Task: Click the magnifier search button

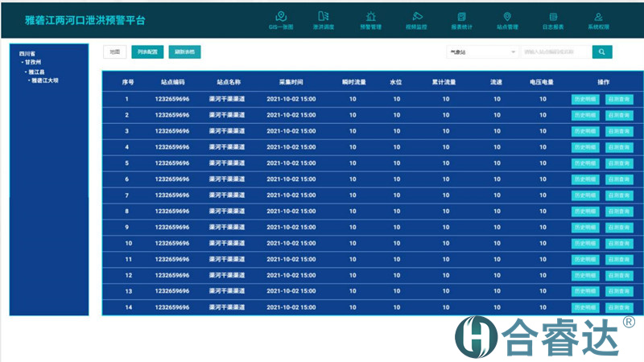Action: tap(602, 51)
